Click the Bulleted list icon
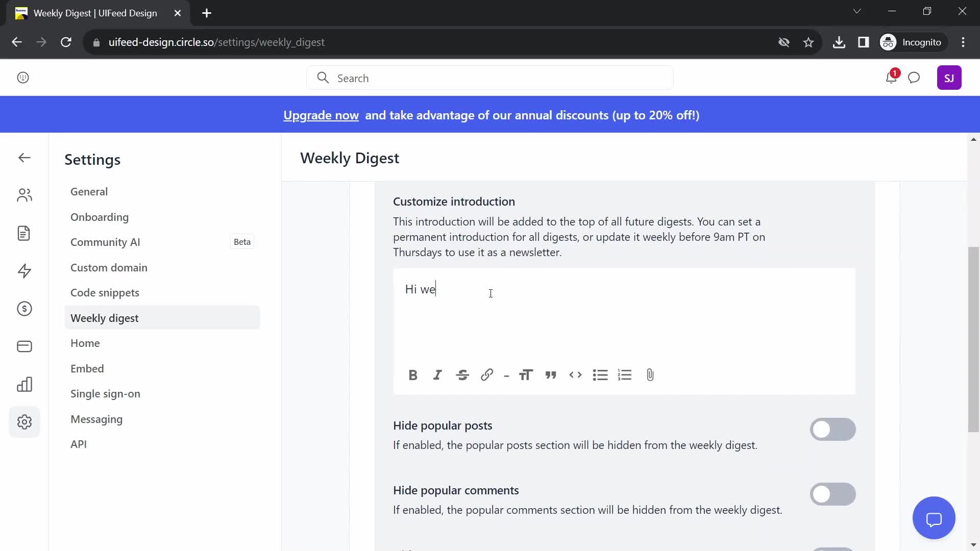980x551 pixels. coord(600,375)
